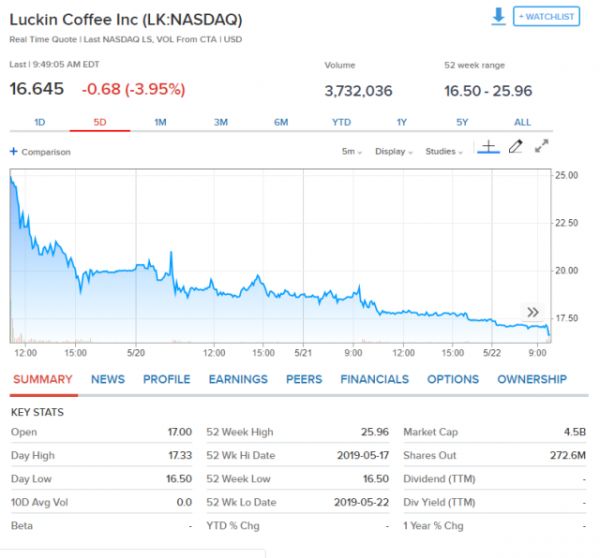Open the Display dropdown
600x558 pixels.
coord(393,152)
